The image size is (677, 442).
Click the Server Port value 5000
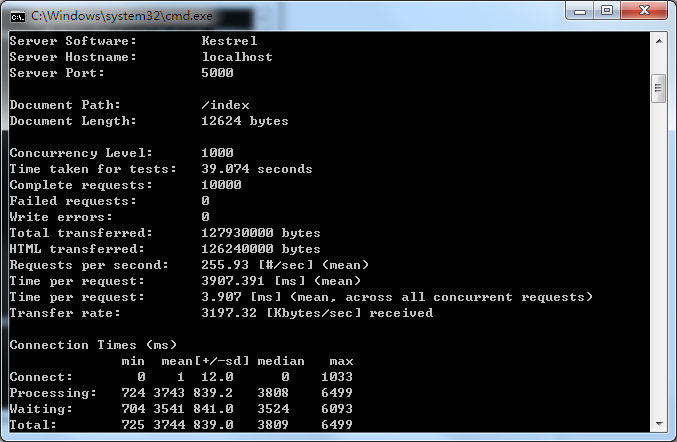217,73
